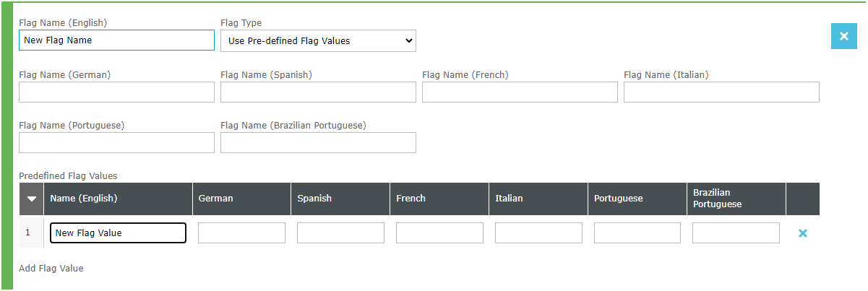This screenshot has width=868, height=291.
Task: Select Flag Name (Brazilian Portuguese) input
Action: [x=318, y=142]
